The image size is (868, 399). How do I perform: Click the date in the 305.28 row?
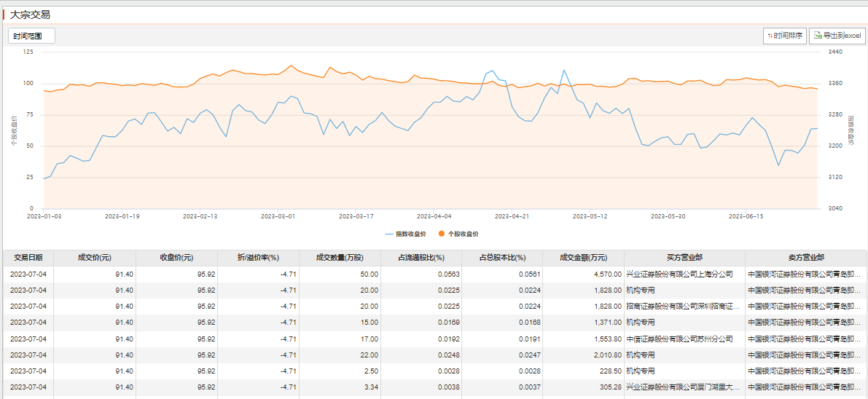coord(28,387)
